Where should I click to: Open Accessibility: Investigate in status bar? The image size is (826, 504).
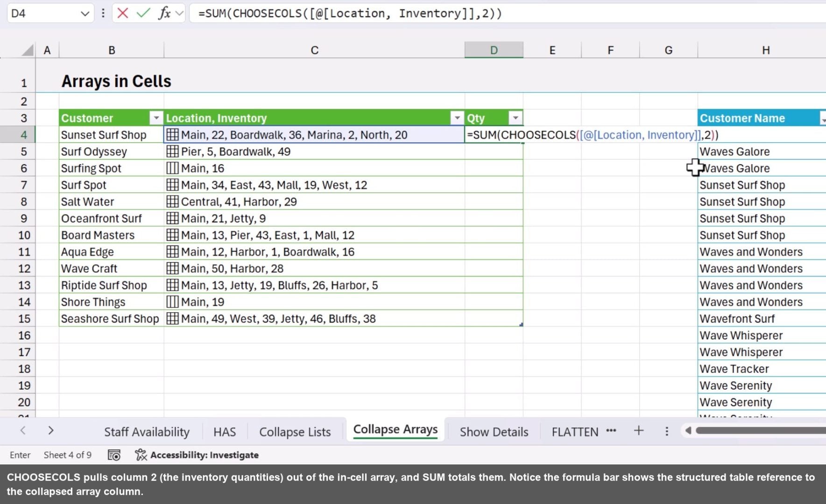click(197, 455)
